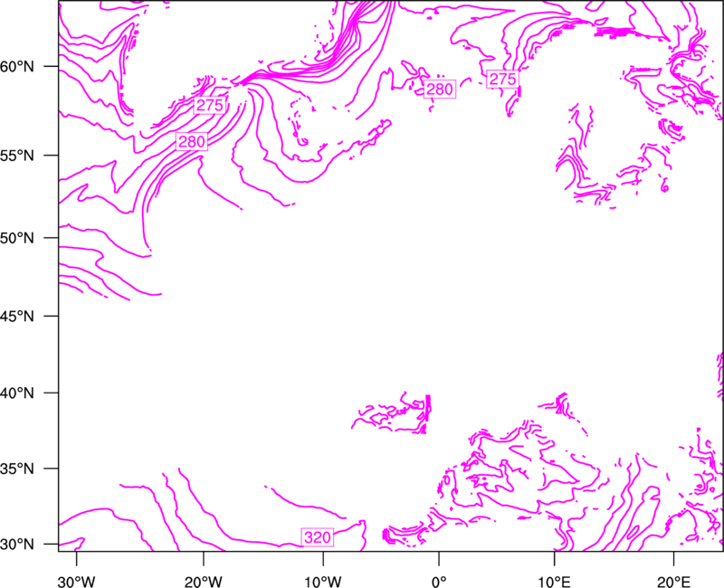Select the 60°N latitude axis label
The height and width of the screenshot is (588, 724).
17,67
